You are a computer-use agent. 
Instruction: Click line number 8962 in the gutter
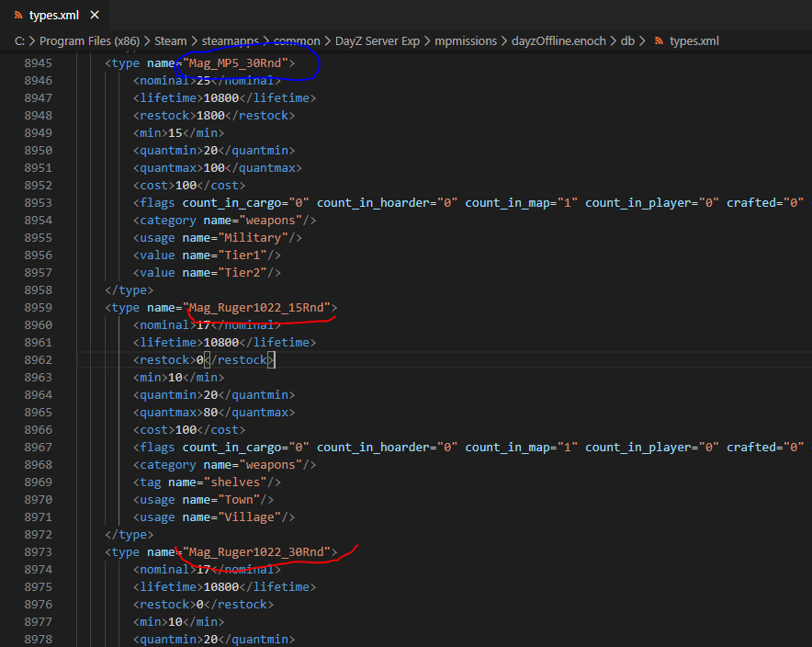tap(39, 360)
